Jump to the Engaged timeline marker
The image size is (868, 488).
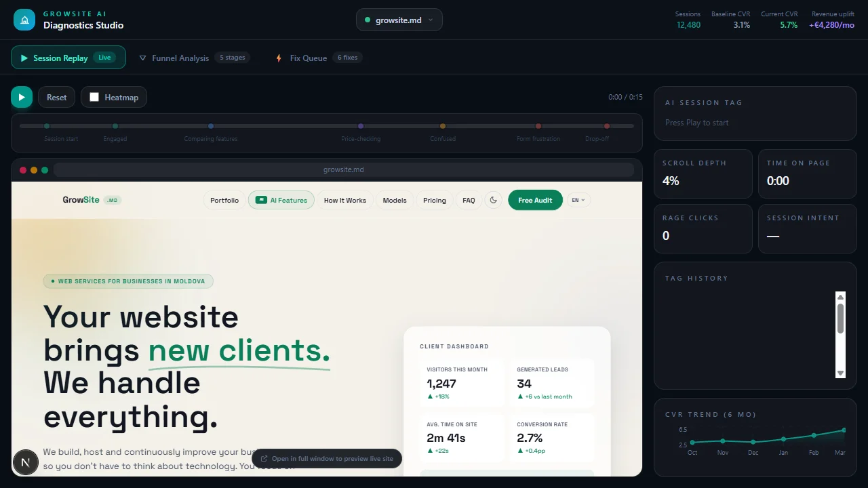point(115,126)
